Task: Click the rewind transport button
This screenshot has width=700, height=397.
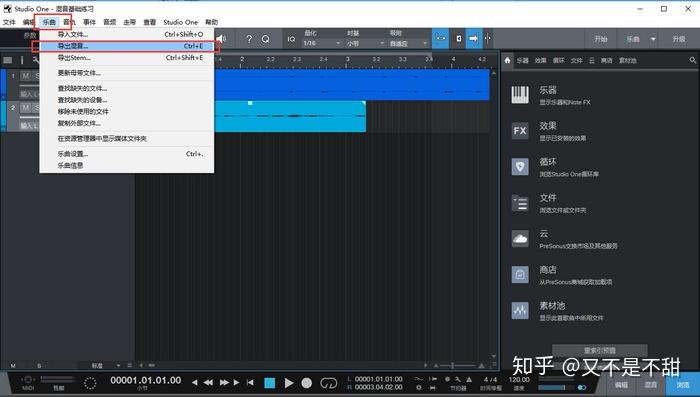Action: 208,383
